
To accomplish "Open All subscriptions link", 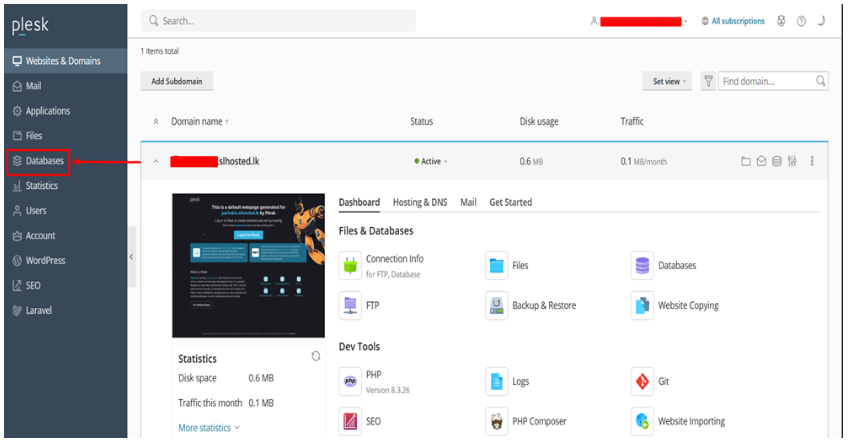I will tap(733, 21).
